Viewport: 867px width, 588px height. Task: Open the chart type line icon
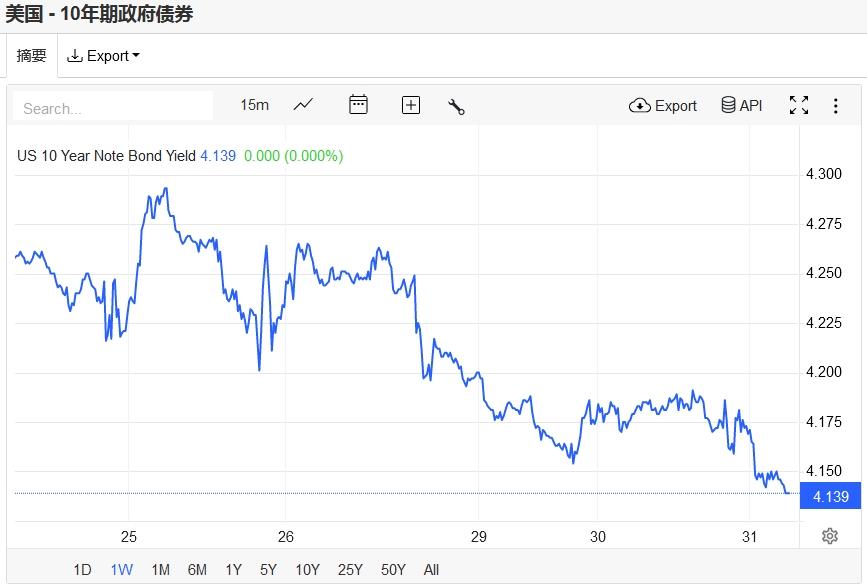(x=303, y=105)
